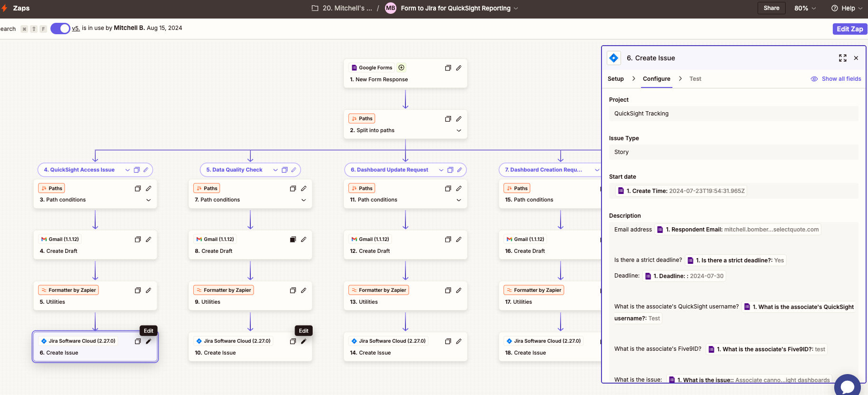Open the Zap title dropdown arrow
Viewport: 868px width, 395px height.
coord(516,9)
